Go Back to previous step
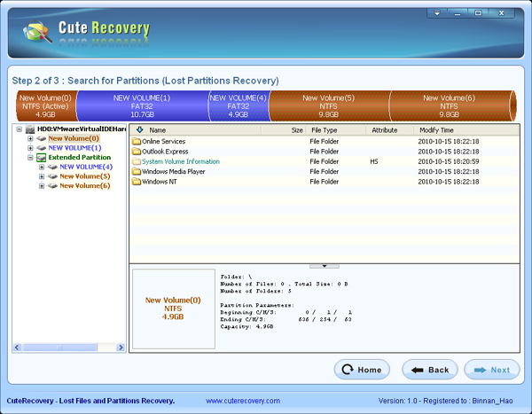This screenshot has width=532, height=414. pos(430,370)
